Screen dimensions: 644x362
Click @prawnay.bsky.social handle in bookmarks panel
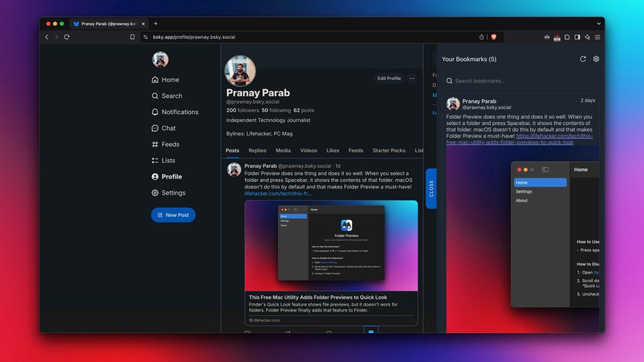[487, 107]
